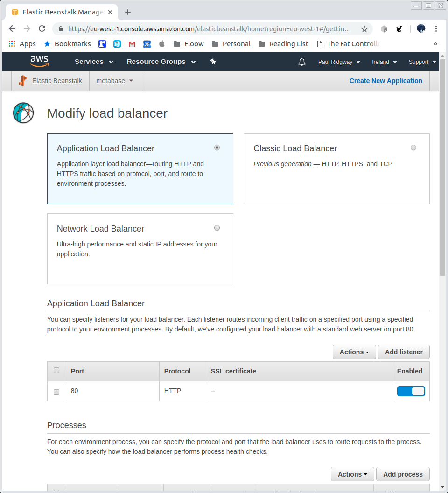
Task: Tick the select-all listeners checkbox
Action: (56, 370)
